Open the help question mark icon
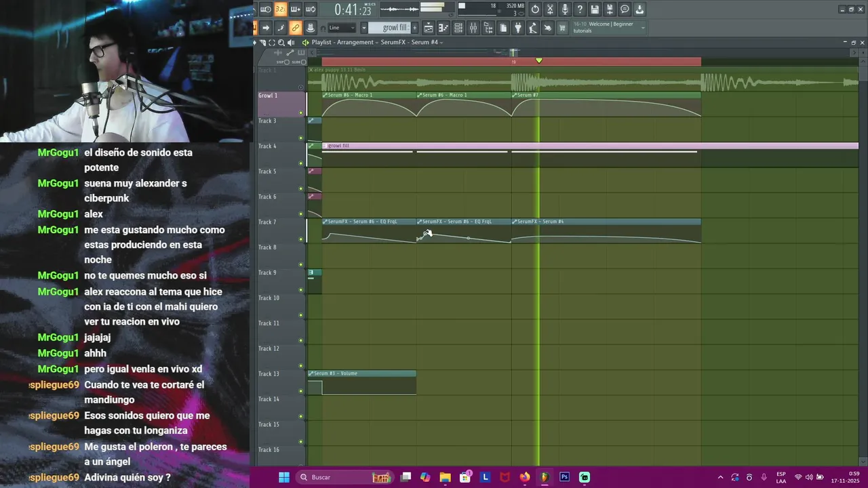Viewport: 868px width, 488px height. [x=580, y=9]
